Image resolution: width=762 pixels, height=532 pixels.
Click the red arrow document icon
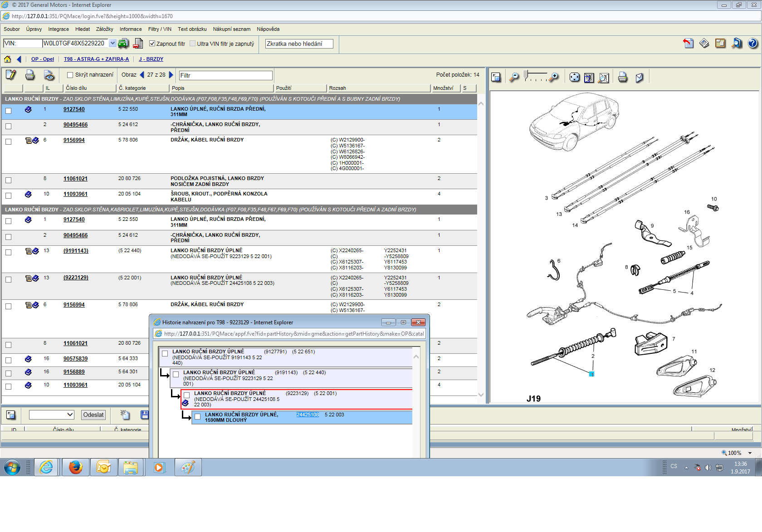tap(689, 44)
